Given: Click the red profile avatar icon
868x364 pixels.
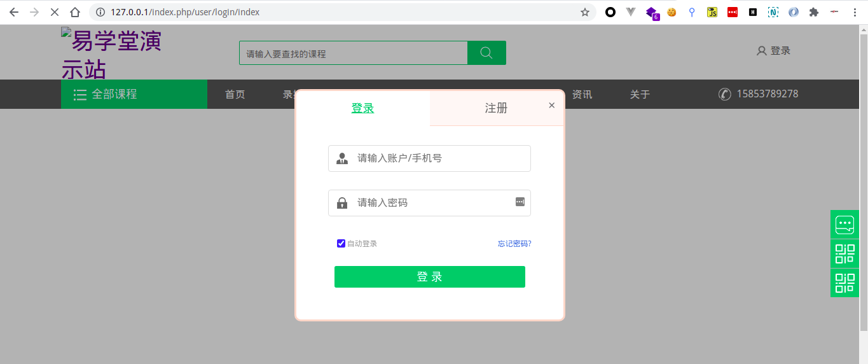Looking at the screenshot, I should pyautogui.click(x=834, y=12).
